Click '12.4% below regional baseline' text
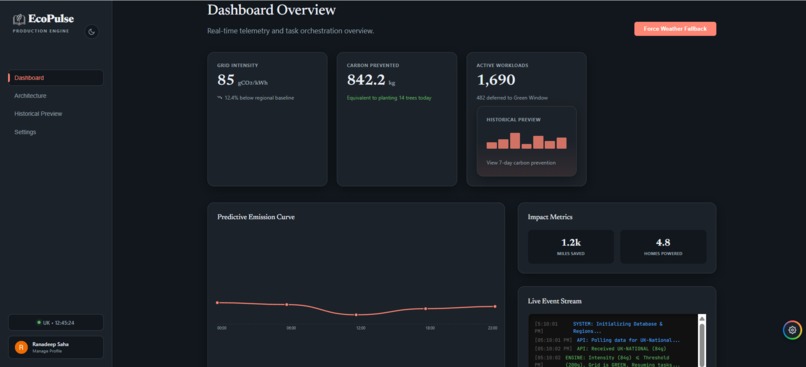 (259, 98)
